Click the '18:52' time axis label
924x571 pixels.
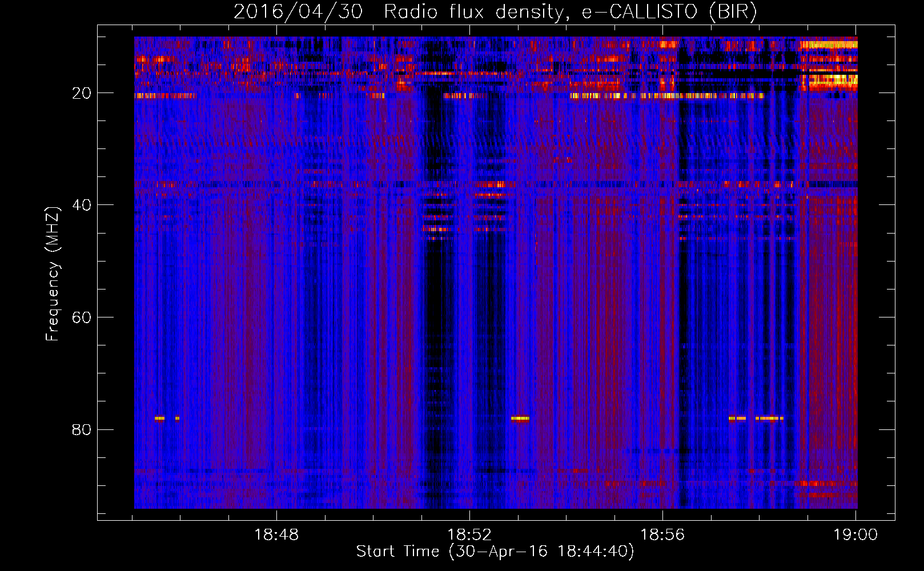tap(469, 535)
